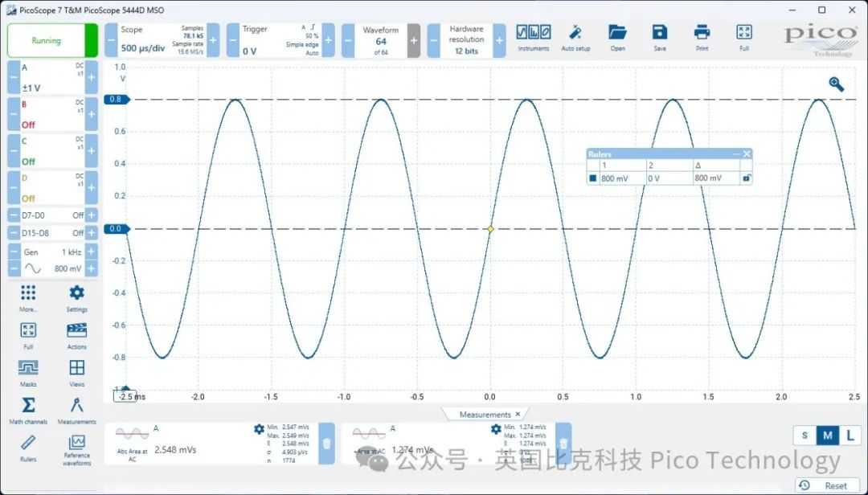Run Auto setup

575,36
